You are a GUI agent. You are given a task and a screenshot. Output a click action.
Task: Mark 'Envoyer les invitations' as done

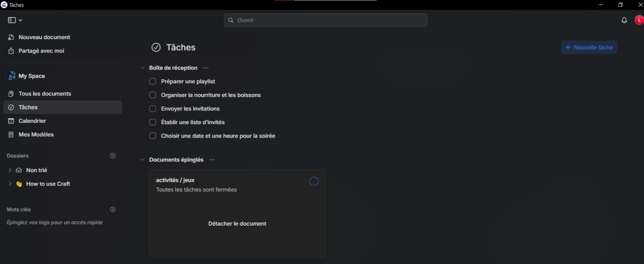(153, 108)
